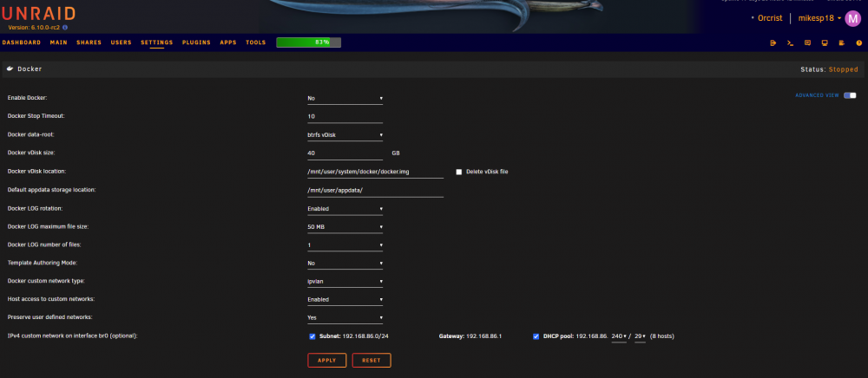This screenshot has height=378, width=868.
Task: Click the Docker vDisk size field
Action: pos(345,153)
